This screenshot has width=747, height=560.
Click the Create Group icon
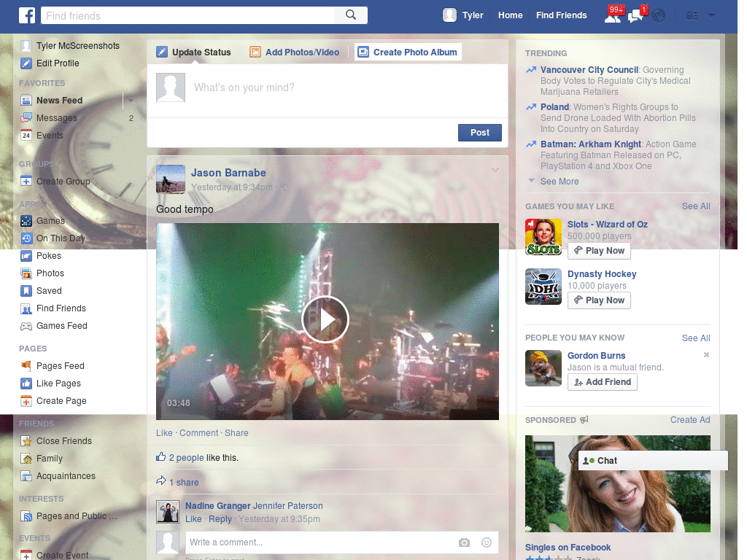tap(26, 182)
